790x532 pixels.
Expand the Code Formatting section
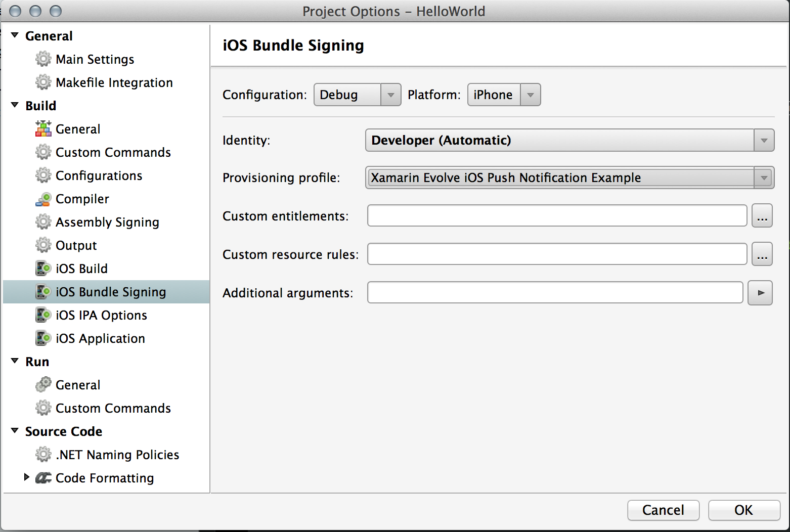click(27, 477)
